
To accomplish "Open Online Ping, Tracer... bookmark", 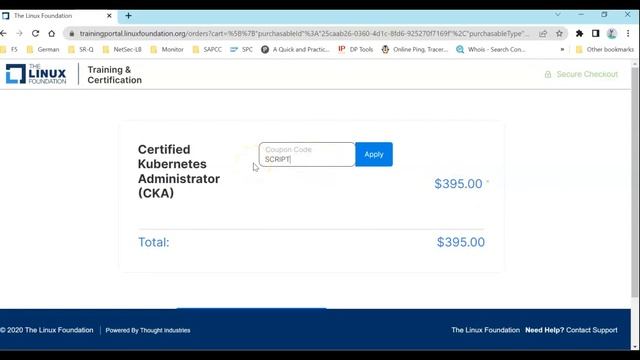I will 415,49.
